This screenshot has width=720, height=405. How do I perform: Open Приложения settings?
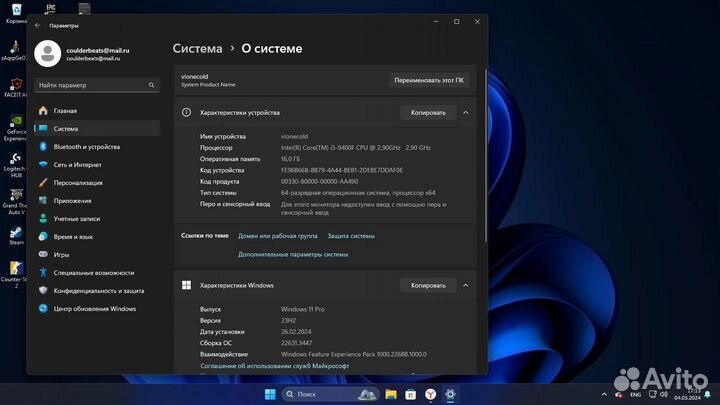coord(97,201)
